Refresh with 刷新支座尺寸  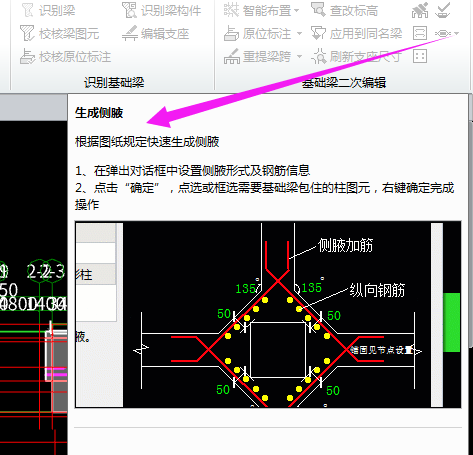pyautogui.click(x=356, y=56)
